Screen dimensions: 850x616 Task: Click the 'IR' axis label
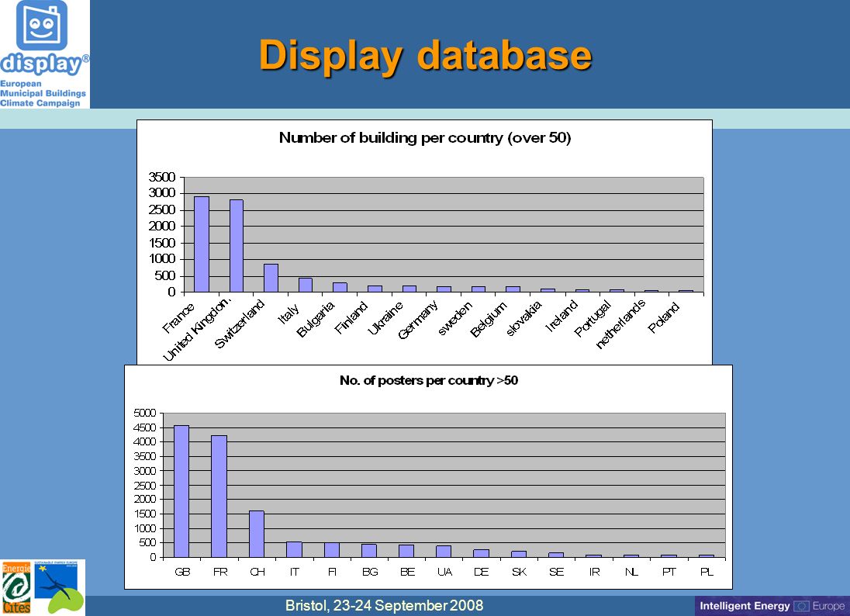click(594, 572)
